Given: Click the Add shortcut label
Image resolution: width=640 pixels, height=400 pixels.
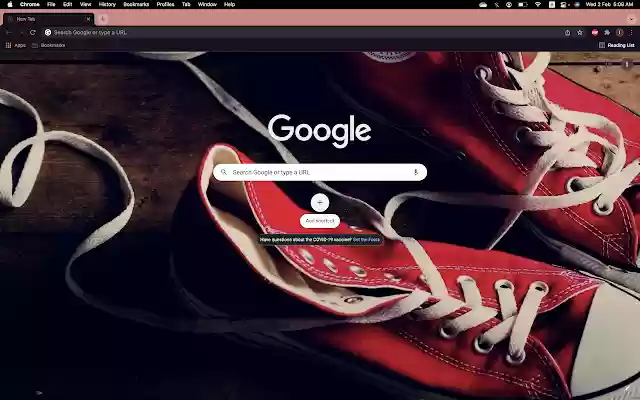Looking at the screenshot, I should 320,221.
